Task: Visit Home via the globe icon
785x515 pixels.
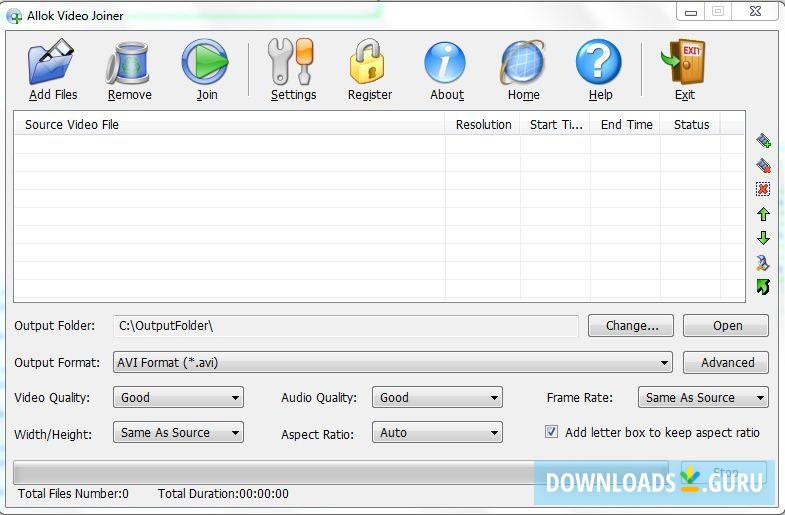Action: click(522, 63)
